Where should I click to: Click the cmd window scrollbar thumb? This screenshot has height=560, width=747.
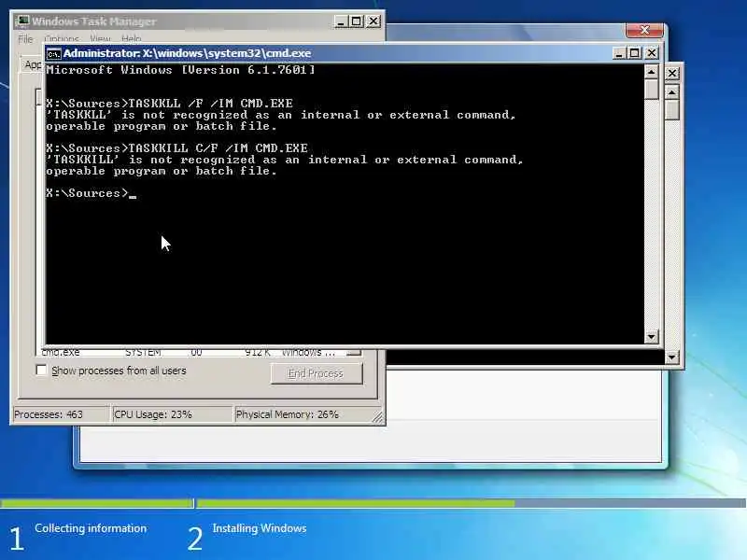click(651, 90)
